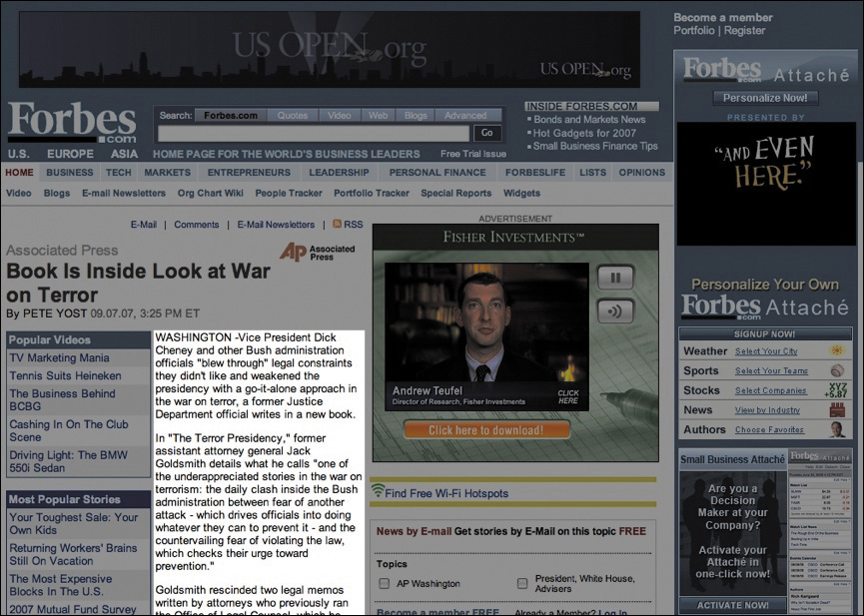The height and width of the screenshot is (616, 864).
Task: Open the LISTS navigation tab
Action: (x=592, y=173)
